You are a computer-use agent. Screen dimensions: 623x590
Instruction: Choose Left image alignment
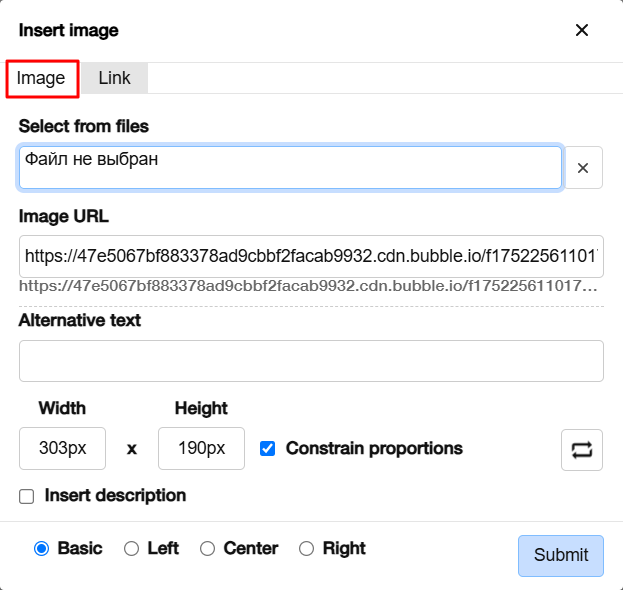point(131,548)
